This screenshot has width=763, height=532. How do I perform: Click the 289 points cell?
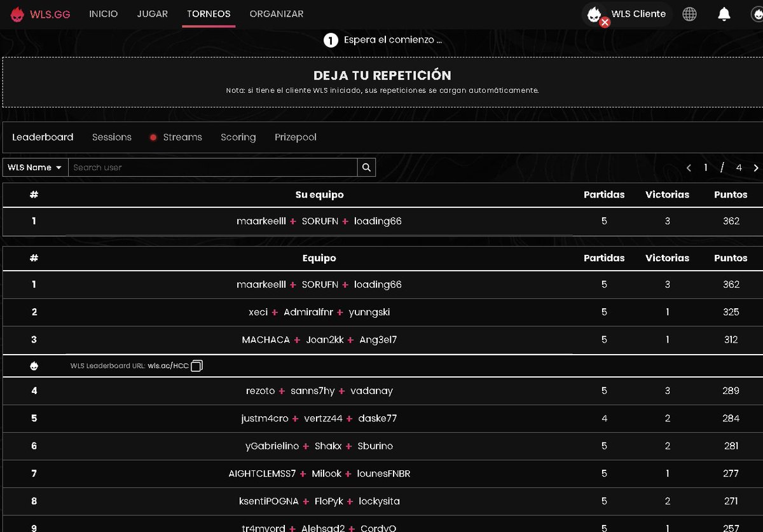pyautogui.click(x=731, y=391)
